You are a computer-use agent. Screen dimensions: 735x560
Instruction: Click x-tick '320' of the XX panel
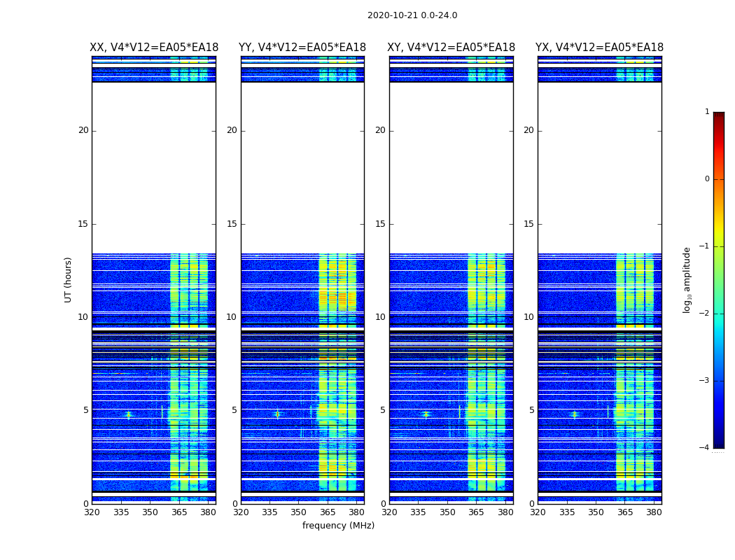point(92,512)
